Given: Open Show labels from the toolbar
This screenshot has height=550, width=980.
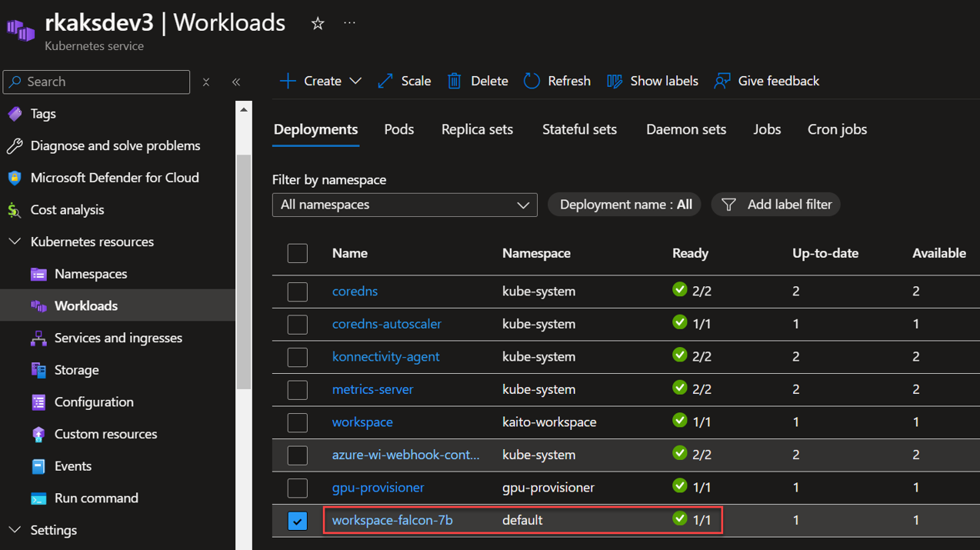Looking at the screenshot, I should click(x=652, y=81).
